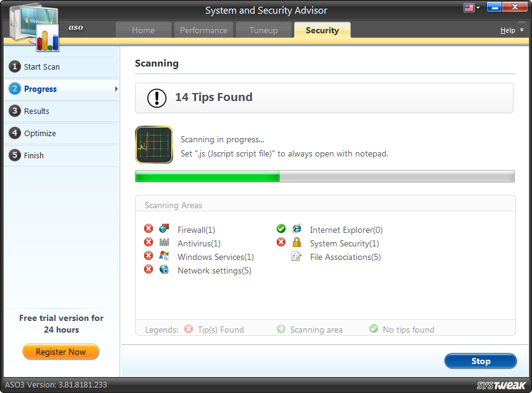
Task: Click the Windows Services icon
Action: (163, 257)
